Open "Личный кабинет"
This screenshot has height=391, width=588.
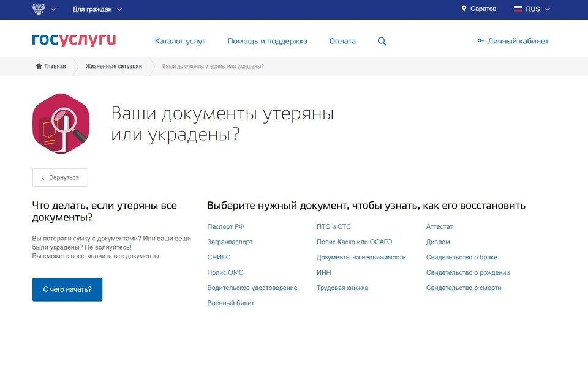518,41
